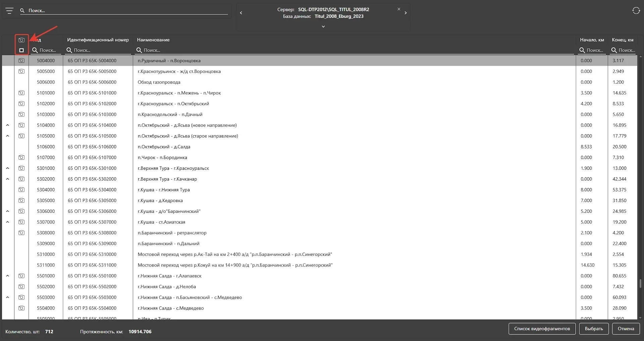The height and width of the screenshot is (341, 644).
Task: Click the refresh icon at top right
Action: pos(636,11)
